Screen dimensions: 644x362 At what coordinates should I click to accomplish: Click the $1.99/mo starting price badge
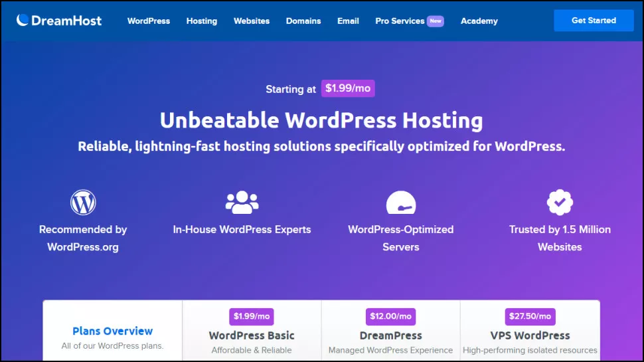[348, 88]
